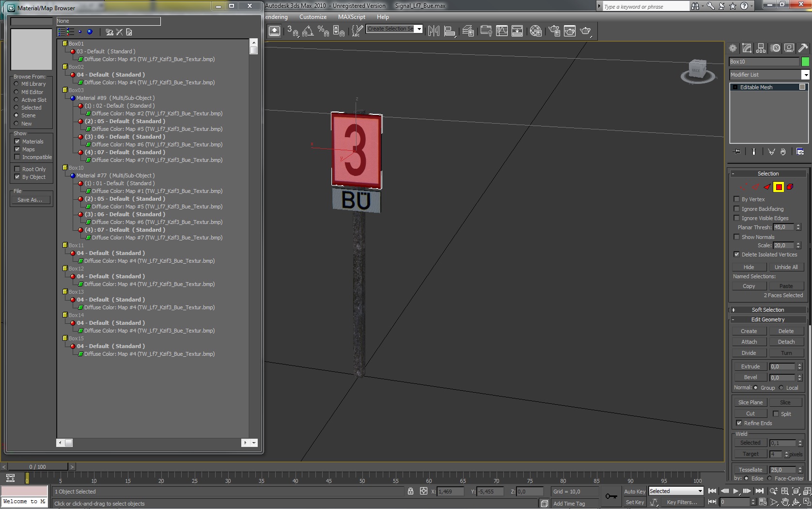Click the Angle Snap toggle icon

click(308, 31)
